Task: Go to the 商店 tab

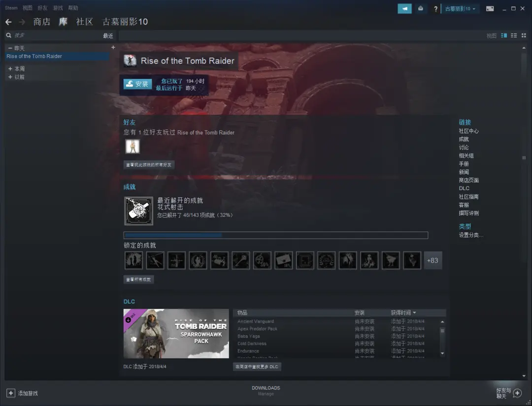Action: pos(42,22)
